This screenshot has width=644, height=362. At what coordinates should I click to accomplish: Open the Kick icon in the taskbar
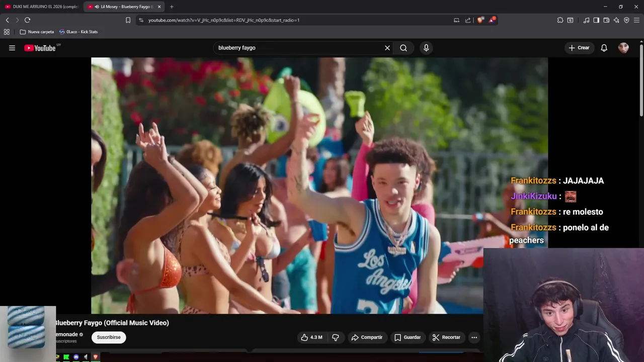coord(66,357)
